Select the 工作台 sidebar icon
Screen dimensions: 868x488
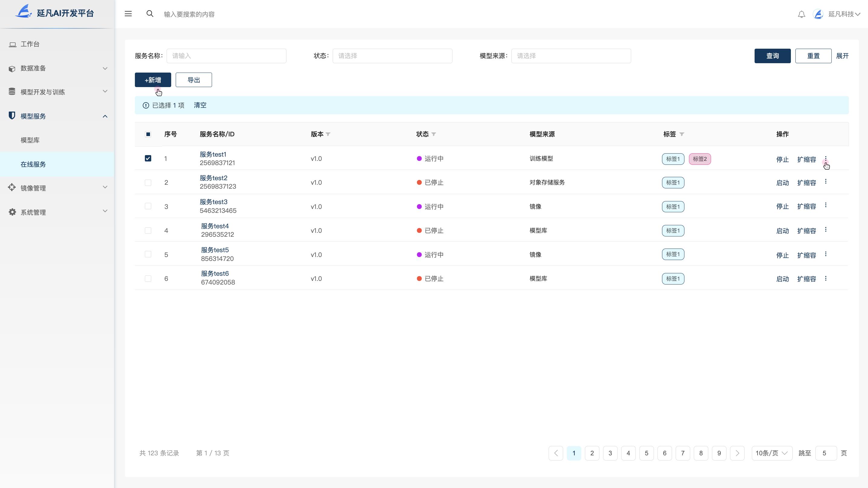(12, 44)
